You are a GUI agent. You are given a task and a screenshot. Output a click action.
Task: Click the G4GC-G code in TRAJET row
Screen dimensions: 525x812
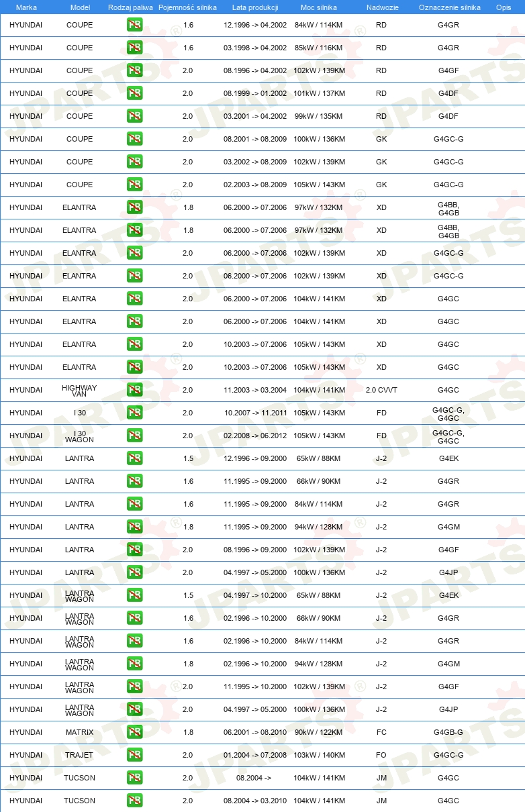(x=448, y=755)
